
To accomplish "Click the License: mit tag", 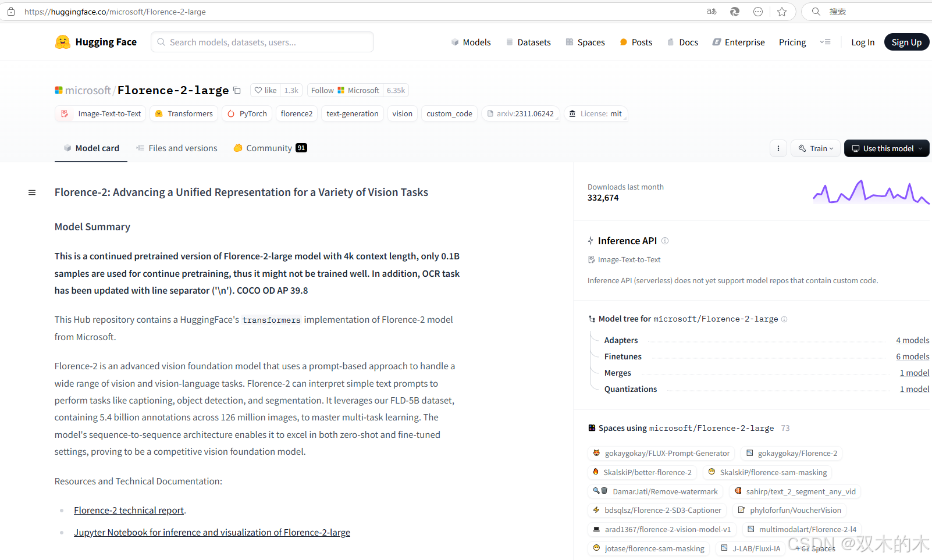I will 596,113.
